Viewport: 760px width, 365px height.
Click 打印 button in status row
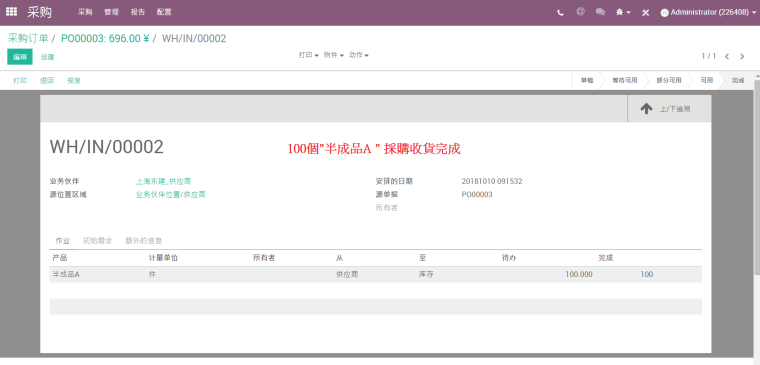click(x=20, y=80)
